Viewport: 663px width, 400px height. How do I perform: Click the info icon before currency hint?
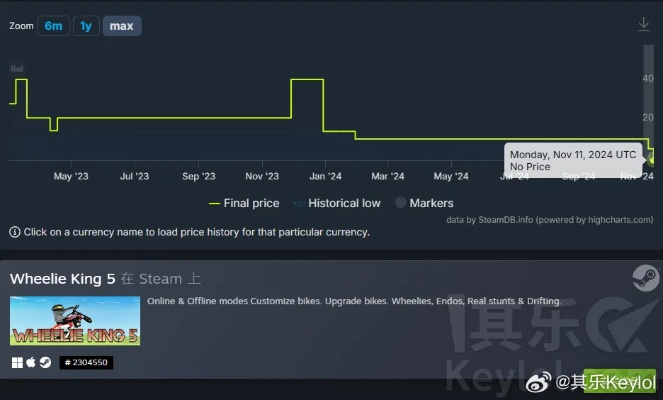click(x=15, y=232)
